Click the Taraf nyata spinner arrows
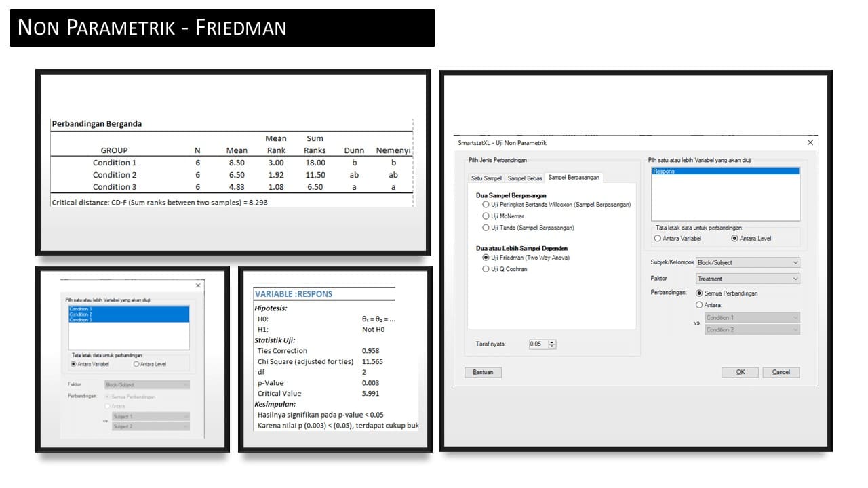The image size is (868, 488). tap(552, 344)
